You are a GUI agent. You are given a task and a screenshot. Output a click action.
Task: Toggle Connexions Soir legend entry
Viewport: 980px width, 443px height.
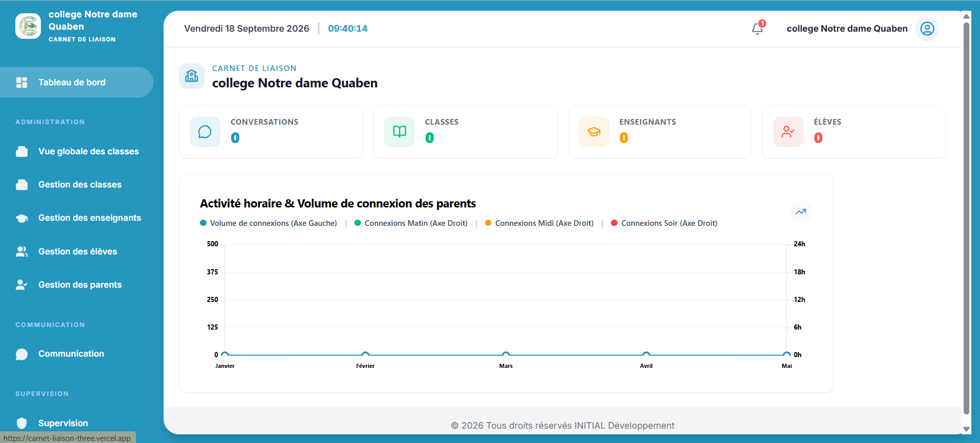(664, 223)
